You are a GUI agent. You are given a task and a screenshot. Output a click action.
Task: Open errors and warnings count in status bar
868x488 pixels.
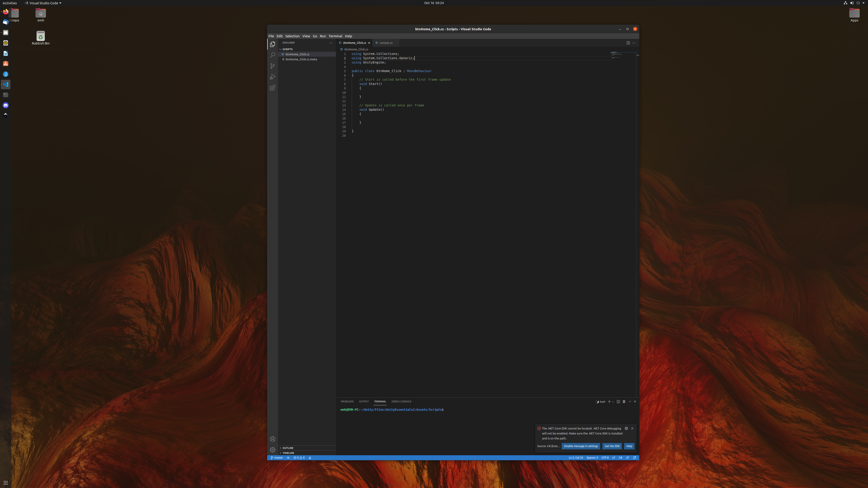[299, 458]
